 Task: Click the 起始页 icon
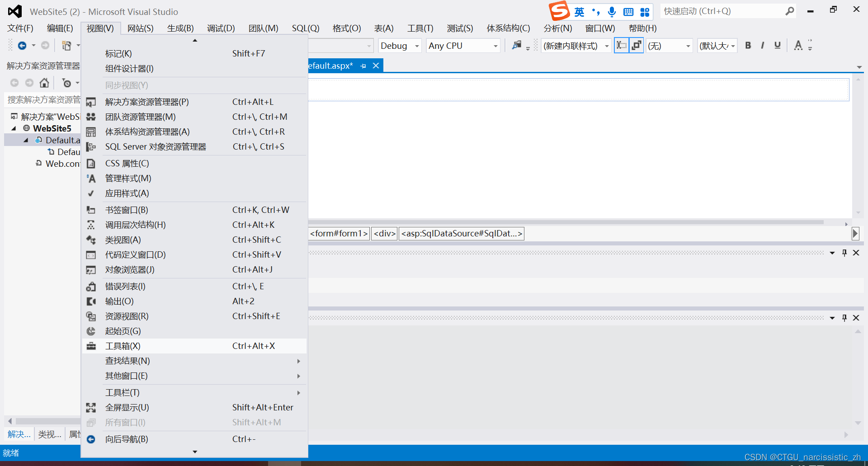coord(91,331)
